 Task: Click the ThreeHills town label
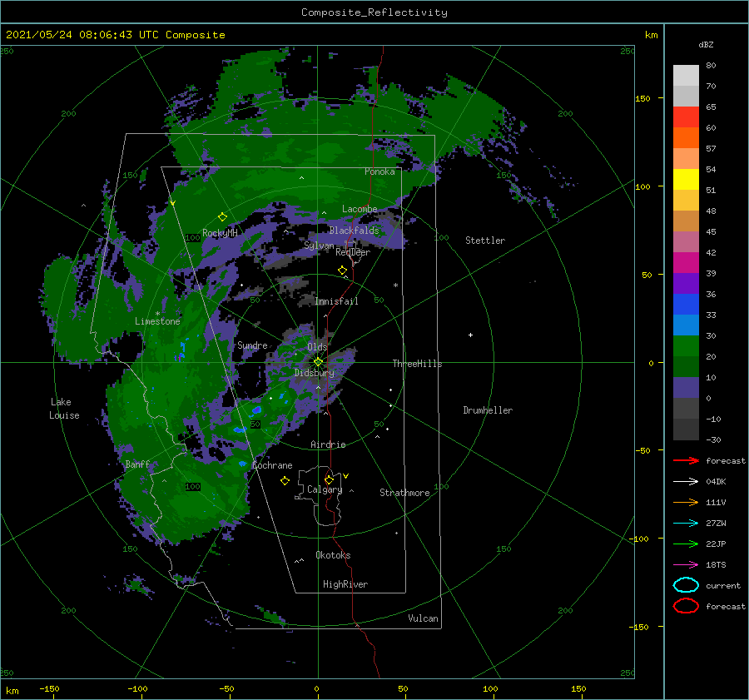[417, 364]
